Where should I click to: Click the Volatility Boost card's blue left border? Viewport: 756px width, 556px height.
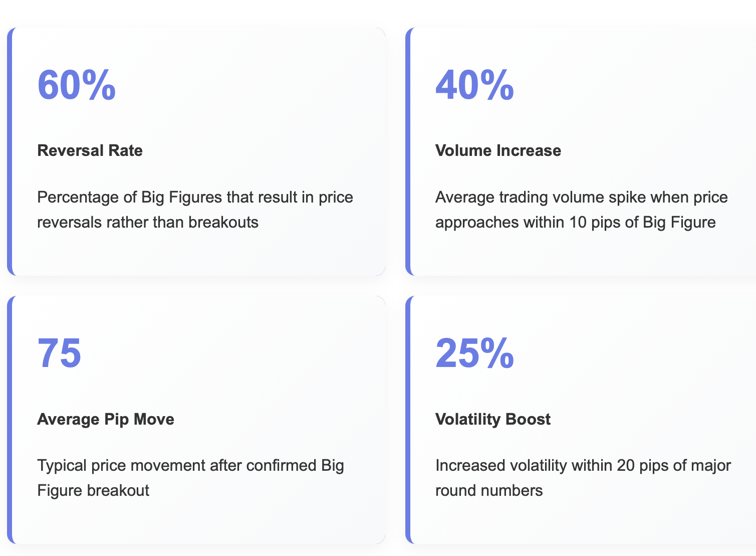pos(408,420)
